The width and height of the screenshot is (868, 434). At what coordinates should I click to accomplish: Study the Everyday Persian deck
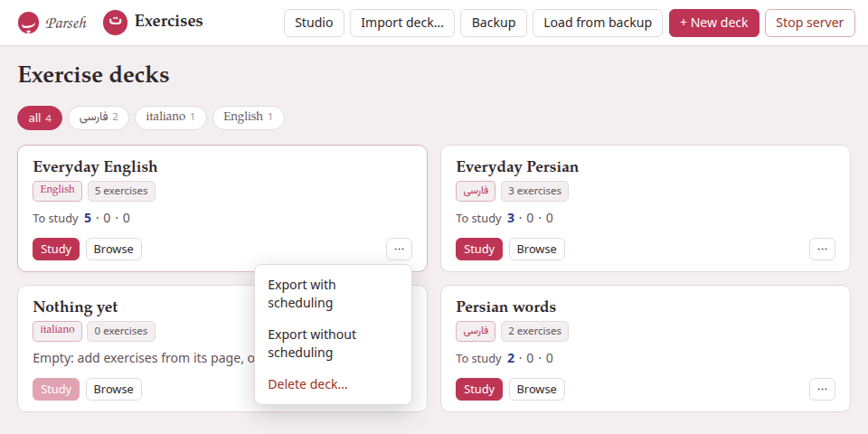click(x=479, y=250)
